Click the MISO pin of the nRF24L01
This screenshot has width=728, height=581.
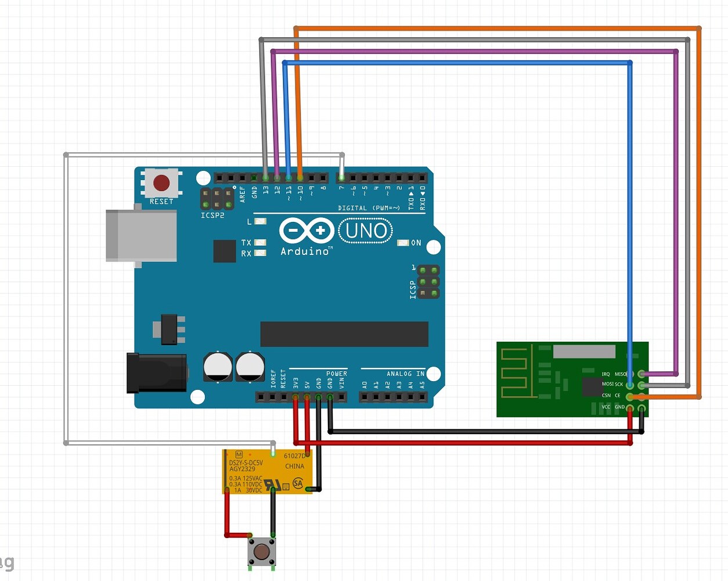click(x=641, y=374)
